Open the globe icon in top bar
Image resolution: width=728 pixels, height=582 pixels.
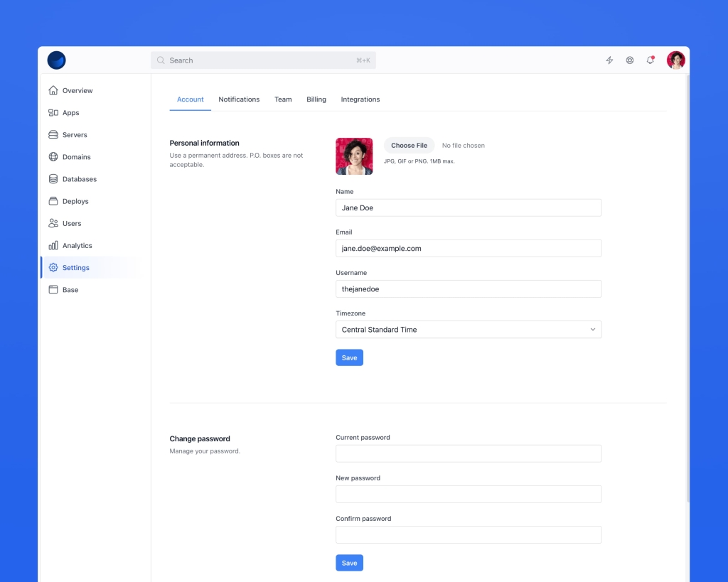pos(630,60)
